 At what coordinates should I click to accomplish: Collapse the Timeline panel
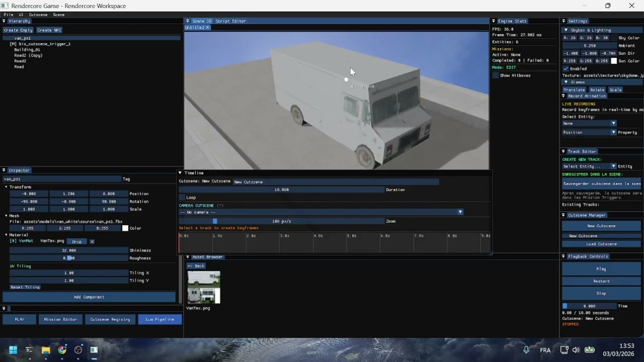click(x=180, y=173)
